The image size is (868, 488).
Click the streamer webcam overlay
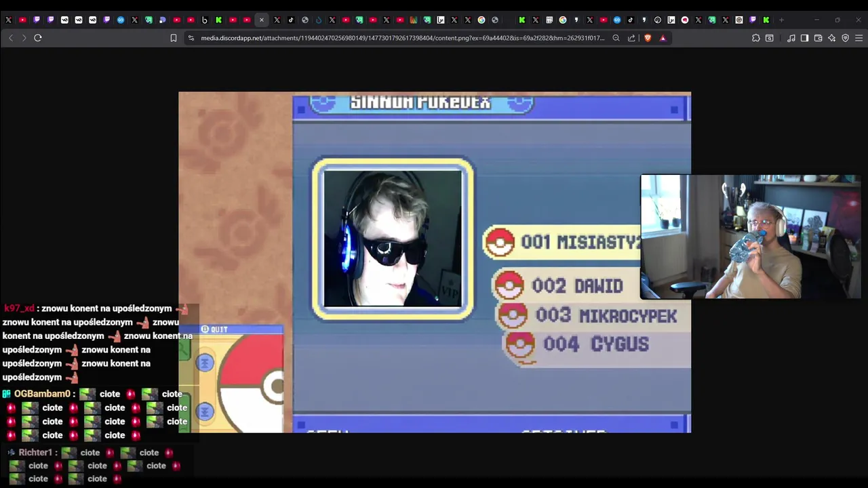(751, 237)
